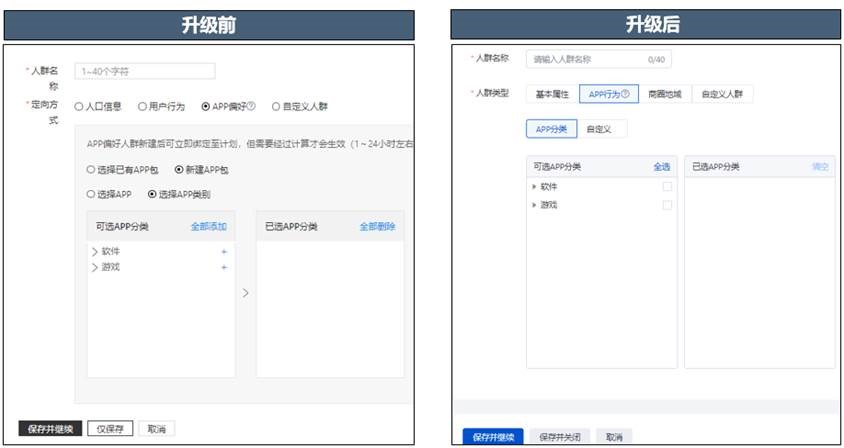Expand 游戏 chevron in the before-upgrade list
Screen dimensions: 844x448
tap(95, 267)
